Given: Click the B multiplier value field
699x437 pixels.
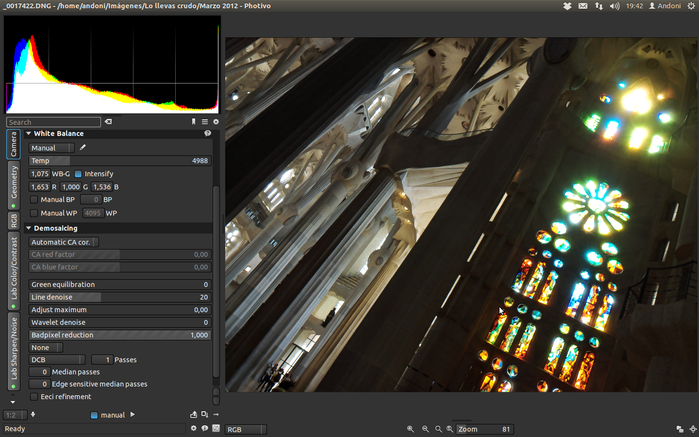Looking at the screenshot, I should [x=102, y=187].
